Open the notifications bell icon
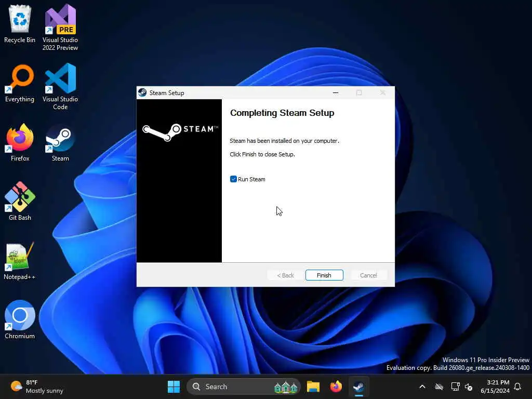 click(x=518, y=387)
